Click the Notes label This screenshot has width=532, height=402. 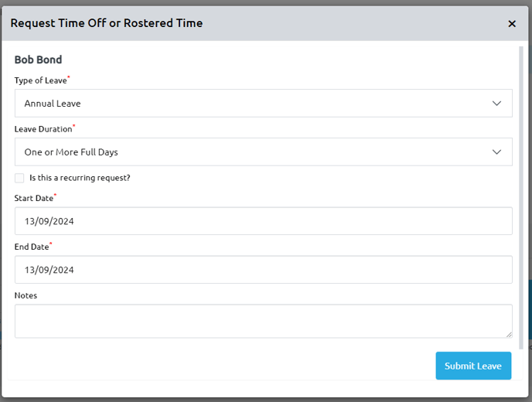pos(26,295)
